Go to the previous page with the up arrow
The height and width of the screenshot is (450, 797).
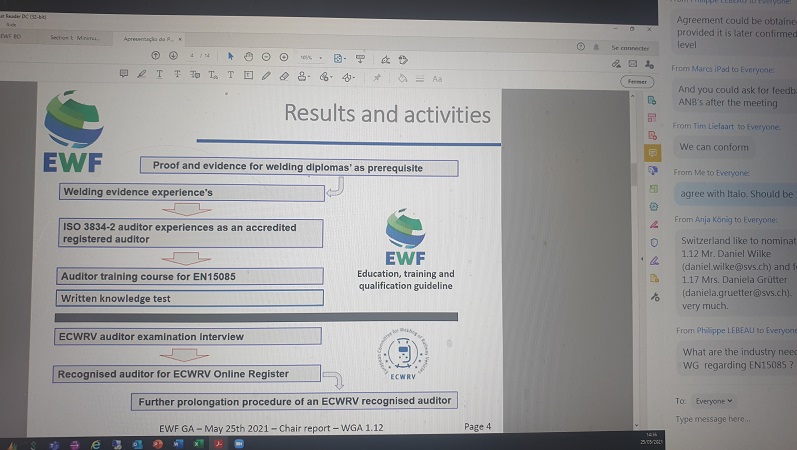pos(156,55)
